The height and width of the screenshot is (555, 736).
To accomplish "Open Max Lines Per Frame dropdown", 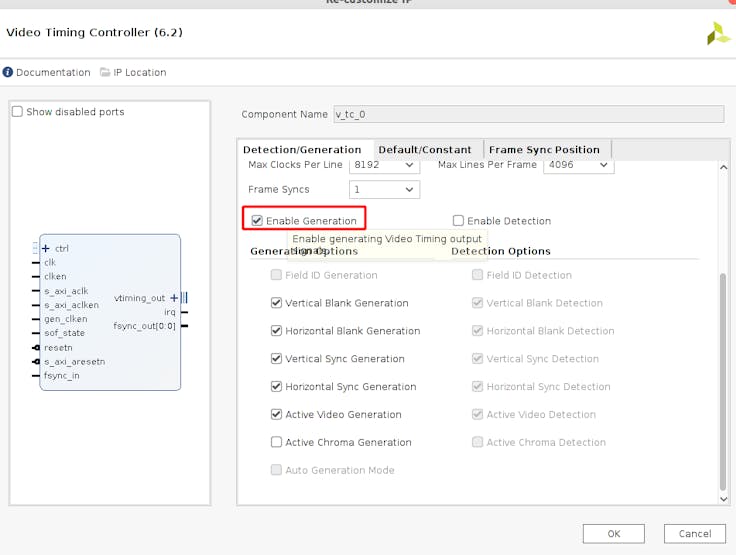I will click(x=578, y=164).
